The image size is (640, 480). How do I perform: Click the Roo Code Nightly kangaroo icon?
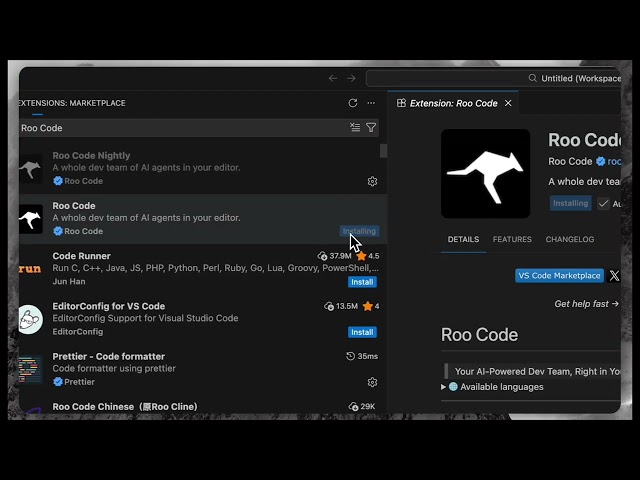pyautogui.click(x=31, y=168)
